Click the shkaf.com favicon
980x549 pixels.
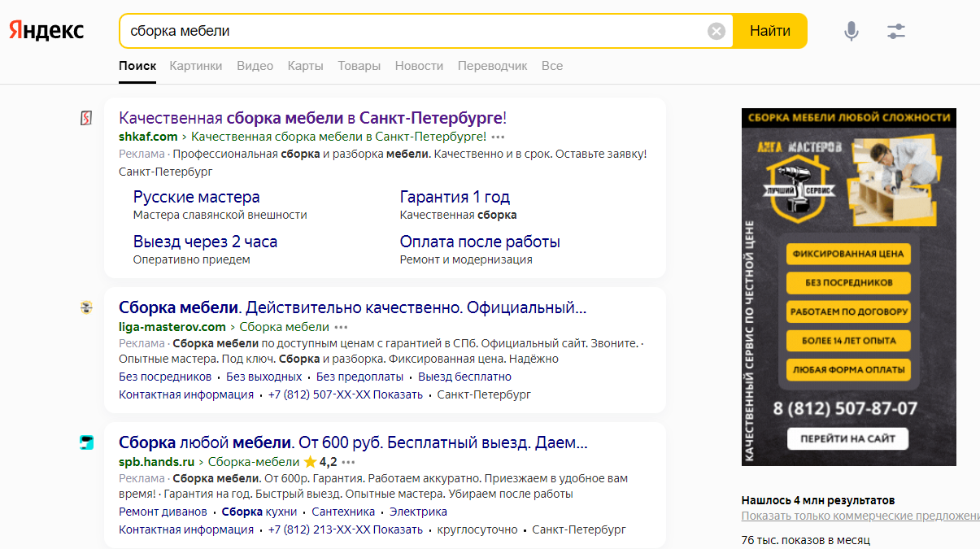(86, 119)
